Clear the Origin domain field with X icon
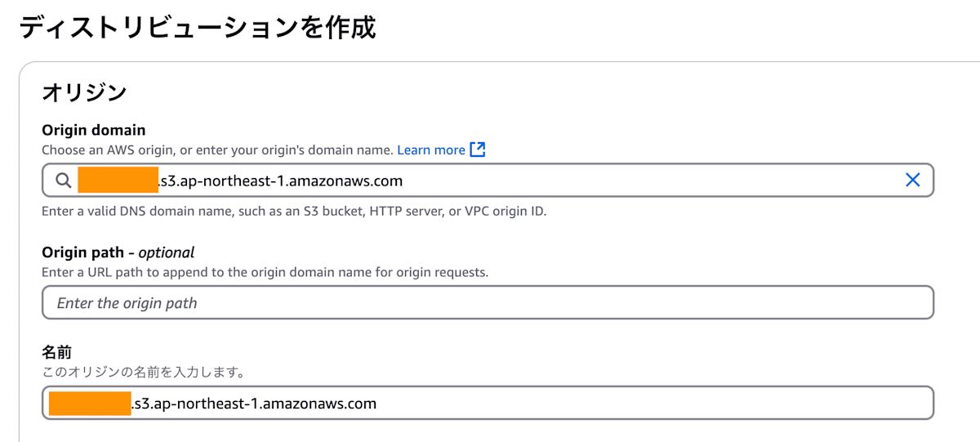 [x=912, y=181]
